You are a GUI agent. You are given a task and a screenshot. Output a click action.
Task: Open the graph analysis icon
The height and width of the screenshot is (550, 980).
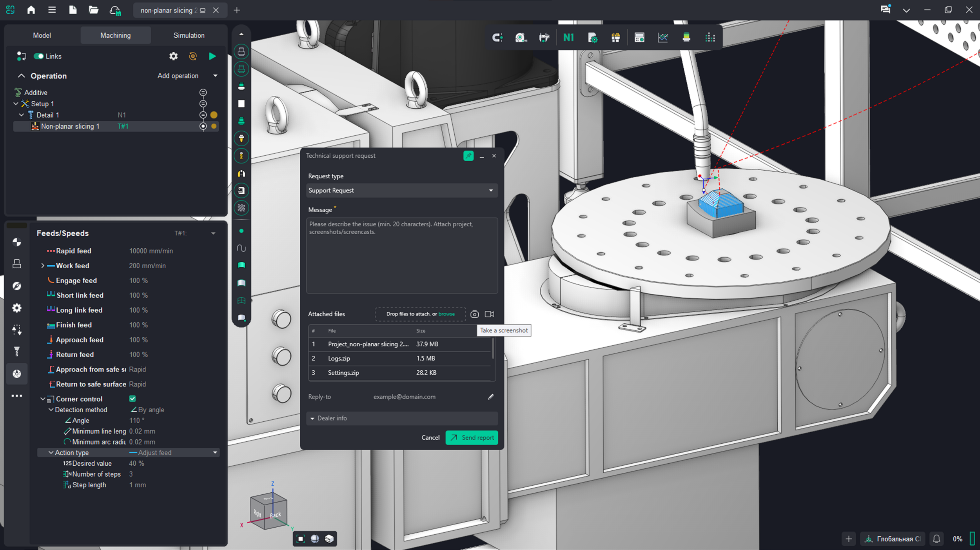tap(663, 38)
